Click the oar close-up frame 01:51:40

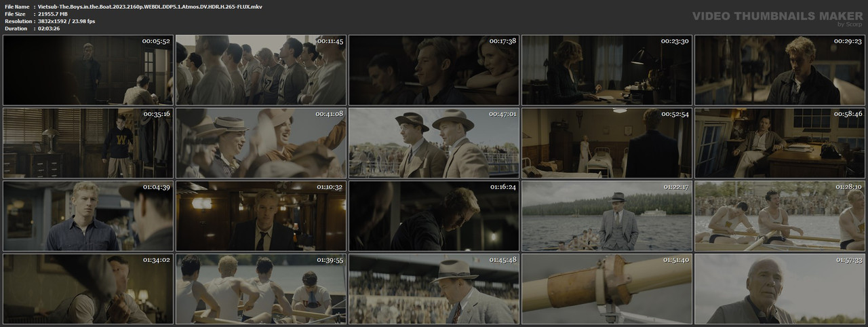[x=607, y=289]
